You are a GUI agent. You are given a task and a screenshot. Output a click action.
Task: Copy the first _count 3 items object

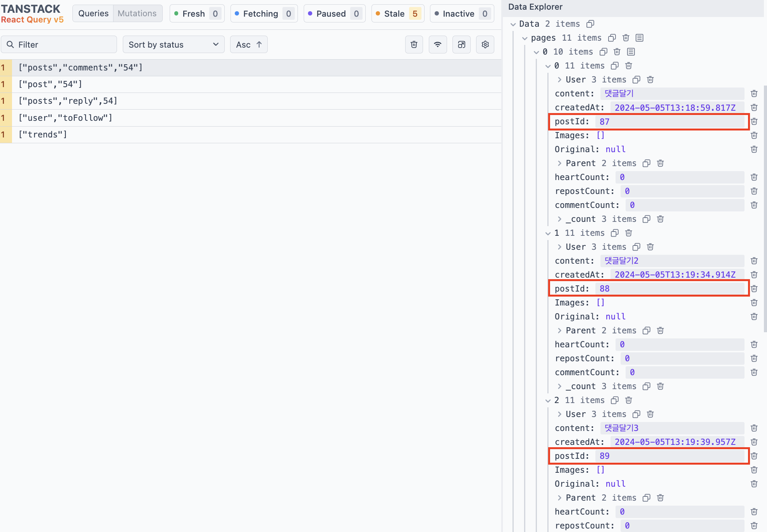coord(647,219)
